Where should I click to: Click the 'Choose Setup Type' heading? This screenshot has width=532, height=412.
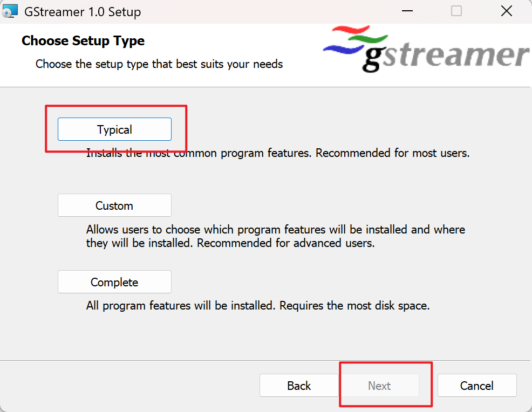(x=83, y=40)
